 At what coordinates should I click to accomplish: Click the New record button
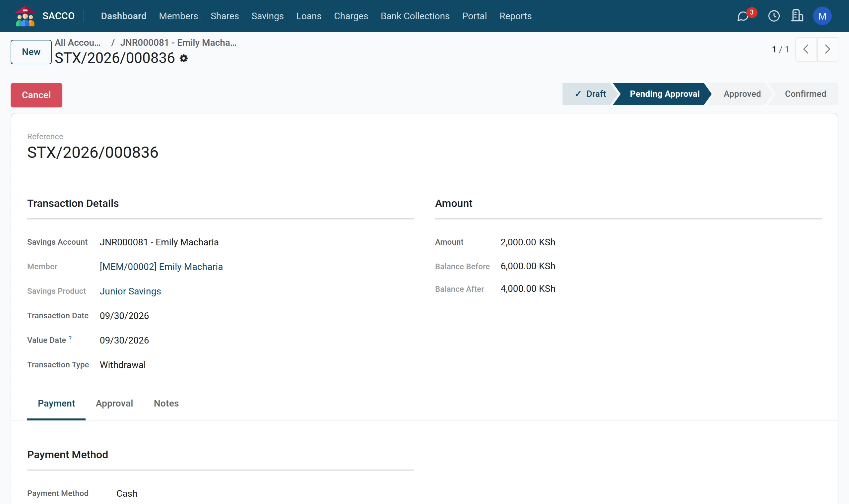[x=31, y=52]
